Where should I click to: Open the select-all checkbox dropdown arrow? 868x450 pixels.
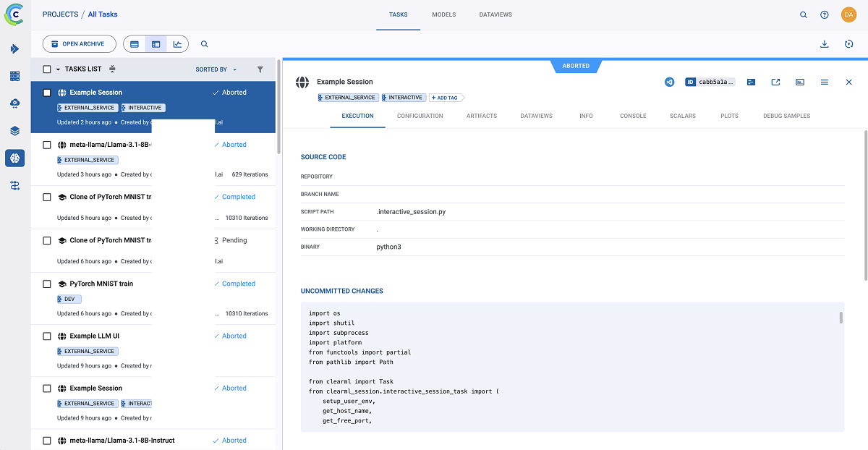[58, 69]
